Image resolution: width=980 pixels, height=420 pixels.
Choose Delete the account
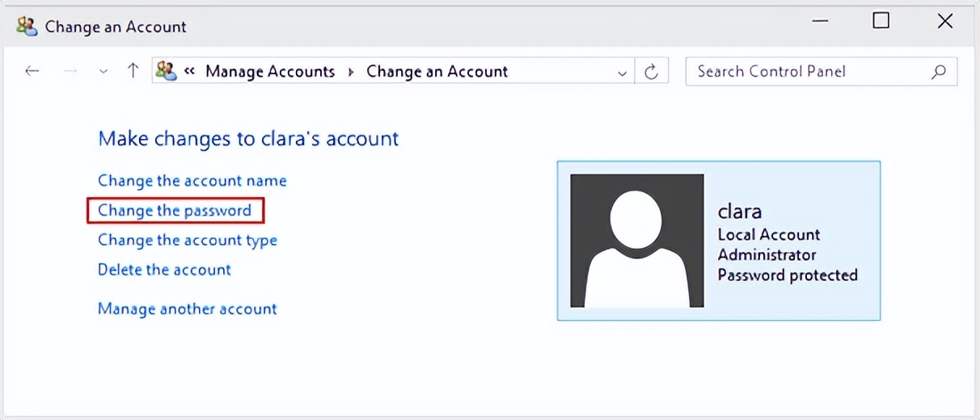pyautogui.click(x=164, y=270)
